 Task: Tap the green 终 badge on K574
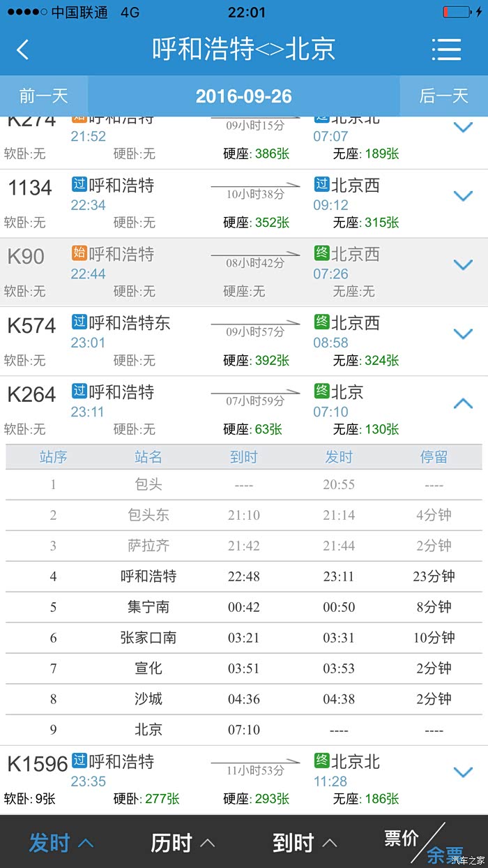point(321,323)
